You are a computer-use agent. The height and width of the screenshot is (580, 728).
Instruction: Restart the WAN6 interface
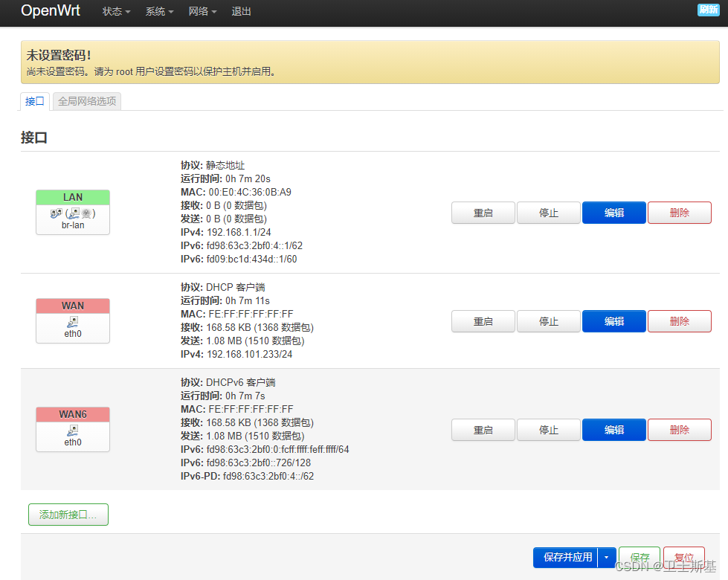pos(483,430)
